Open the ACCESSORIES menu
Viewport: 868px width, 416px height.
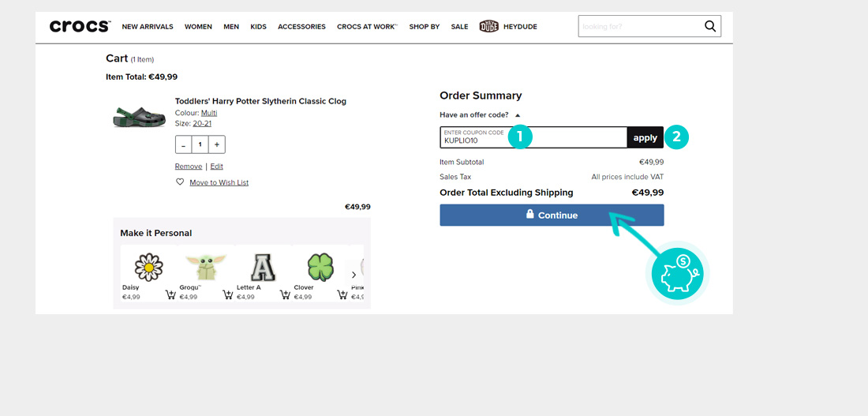[301, 27]
